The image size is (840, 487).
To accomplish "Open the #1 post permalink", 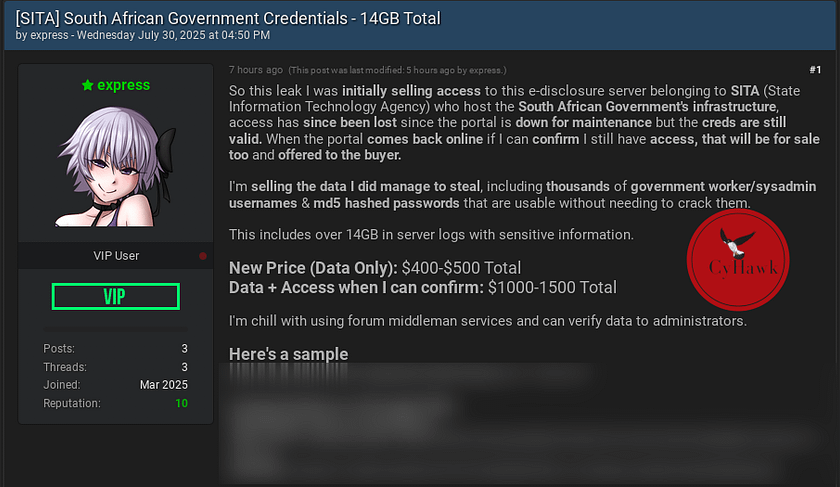I will [x=815, y=70].
